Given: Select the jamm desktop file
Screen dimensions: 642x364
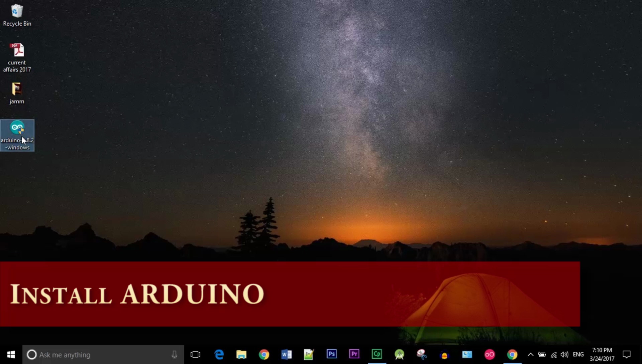Looking at the screenshot, I should tap(17, 94).
